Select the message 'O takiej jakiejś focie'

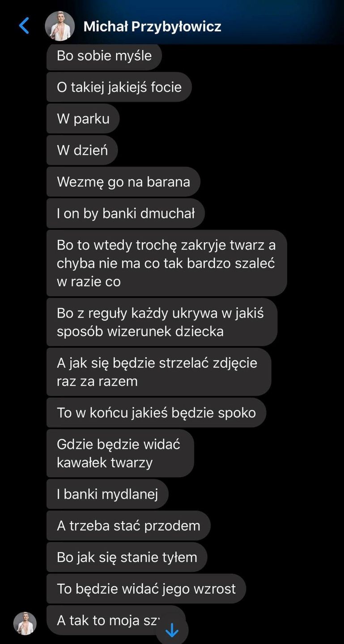click(119, 87)
